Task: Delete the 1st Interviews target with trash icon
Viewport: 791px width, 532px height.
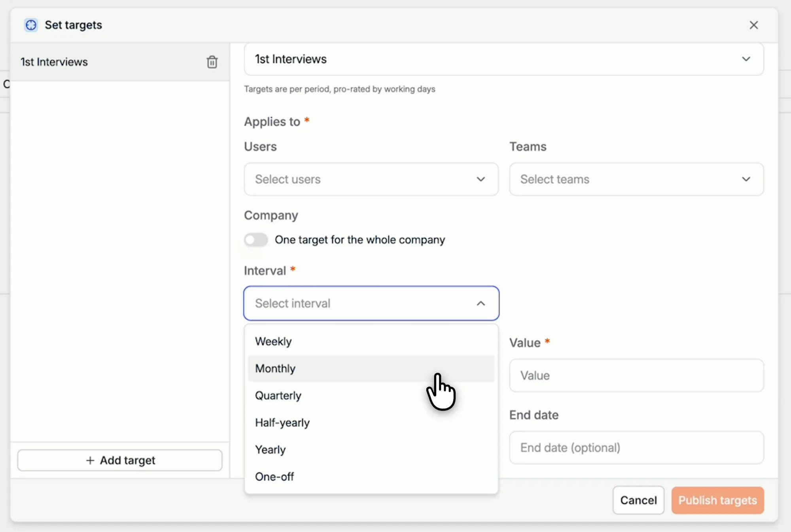Action: pos(212,62)
